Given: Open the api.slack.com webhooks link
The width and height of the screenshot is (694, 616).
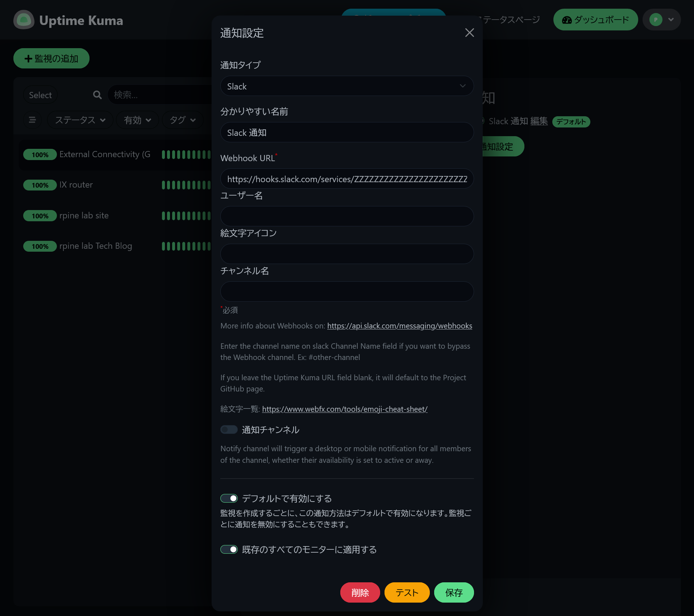Looking at the screenshot, I should click(399, 326).
